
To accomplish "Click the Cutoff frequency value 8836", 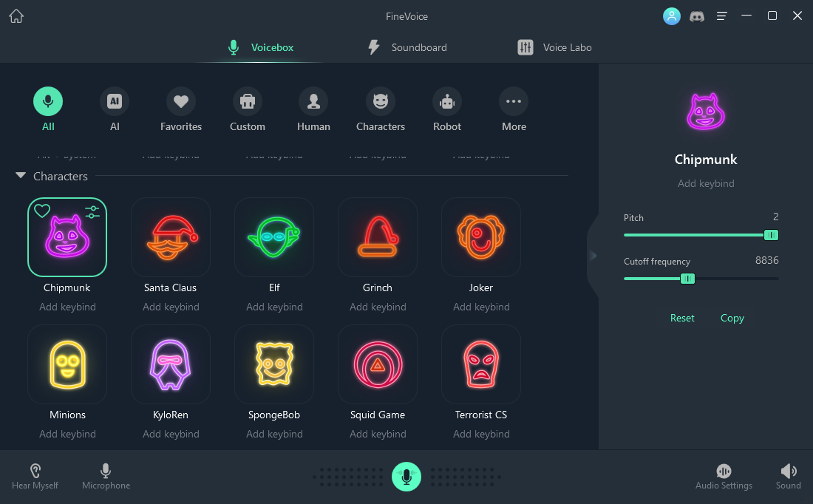I will pos(767,260).
